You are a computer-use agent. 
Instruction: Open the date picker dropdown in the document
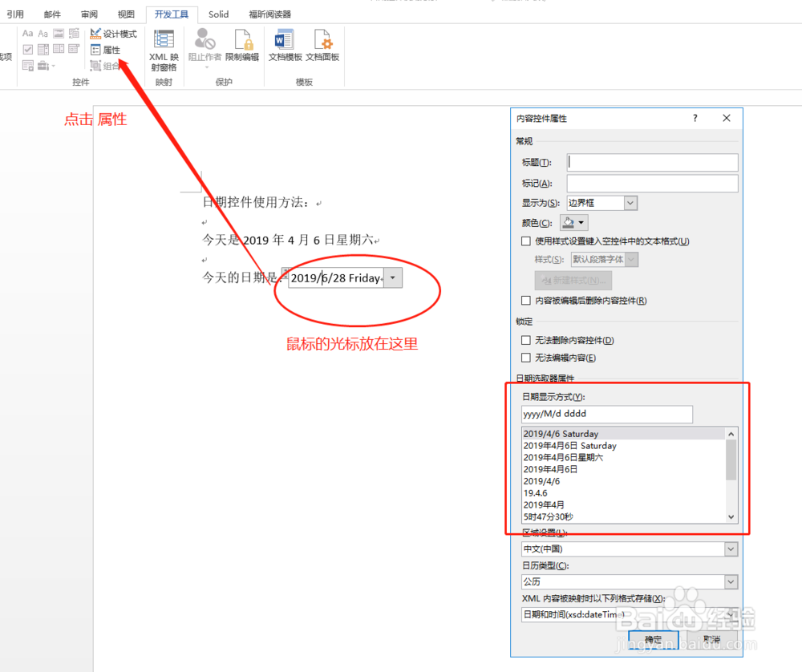click(x=393, y=277)
